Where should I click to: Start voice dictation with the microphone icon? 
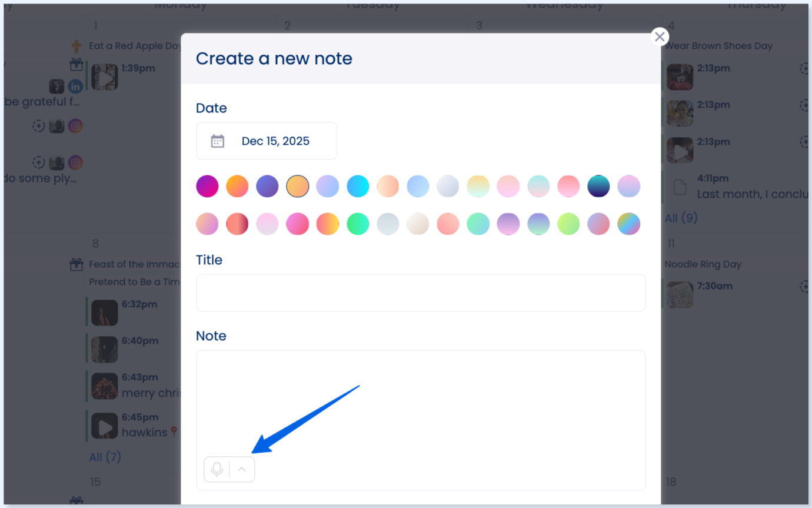[217, 469]
